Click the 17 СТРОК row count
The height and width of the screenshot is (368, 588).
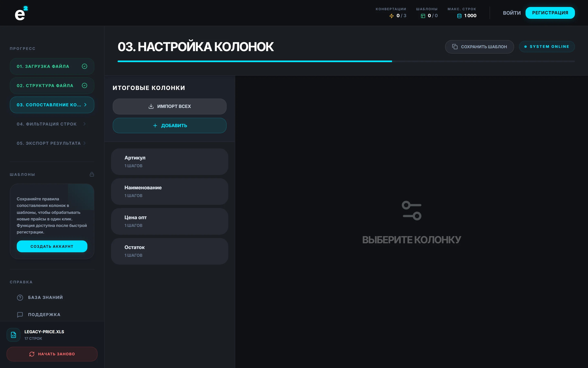click(x=33, y=339)
